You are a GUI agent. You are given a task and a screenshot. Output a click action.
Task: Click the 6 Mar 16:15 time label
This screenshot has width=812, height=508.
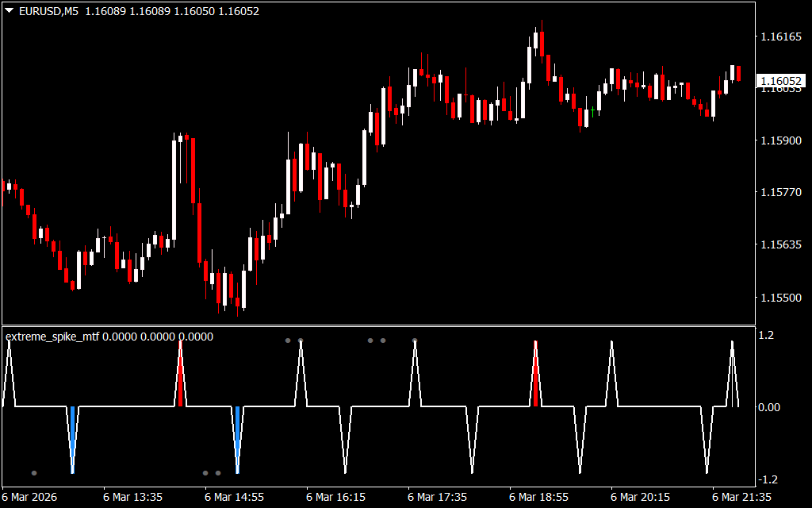click(x=335, y=497)
